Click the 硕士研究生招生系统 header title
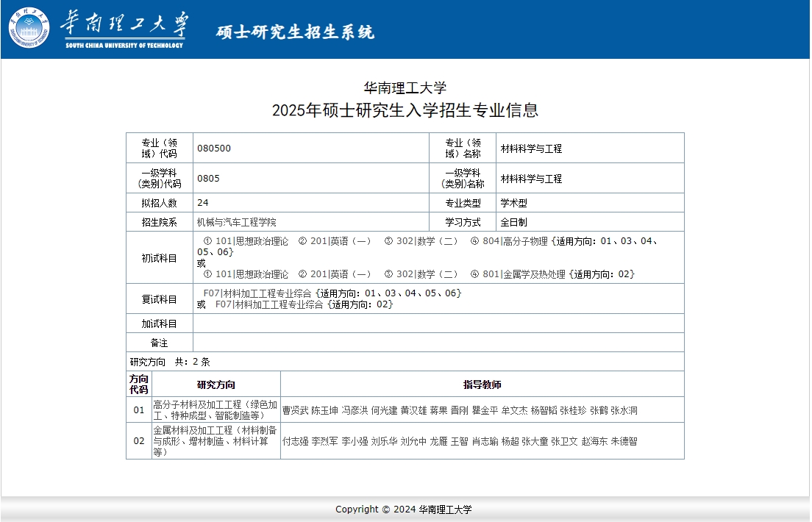 pyautogui.click(x=295, y=32)
